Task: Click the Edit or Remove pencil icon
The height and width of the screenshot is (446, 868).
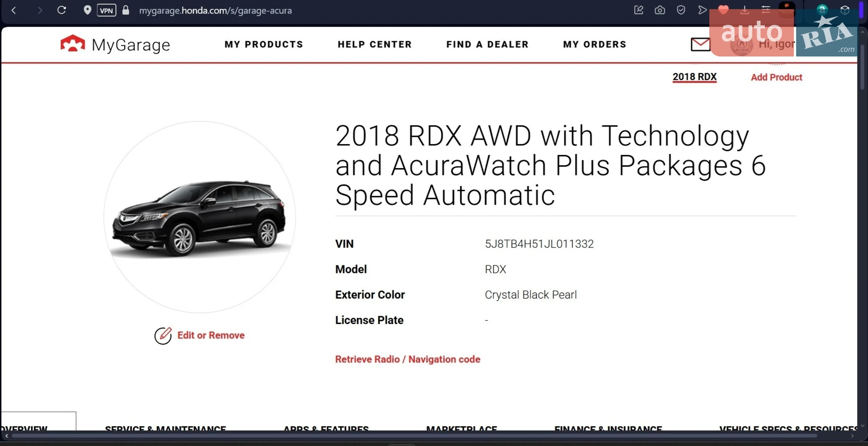Action: 163,336
